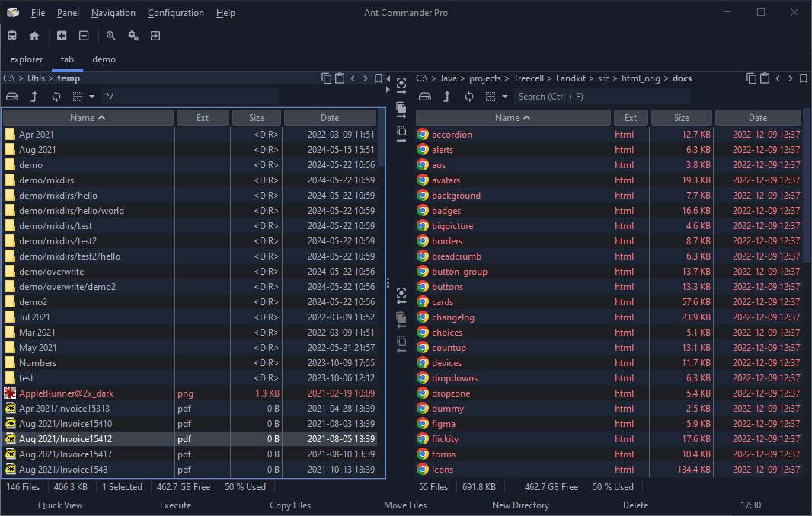The image size is (812, 516).
Task: Click the Delete button
Action: coord(635,505)
